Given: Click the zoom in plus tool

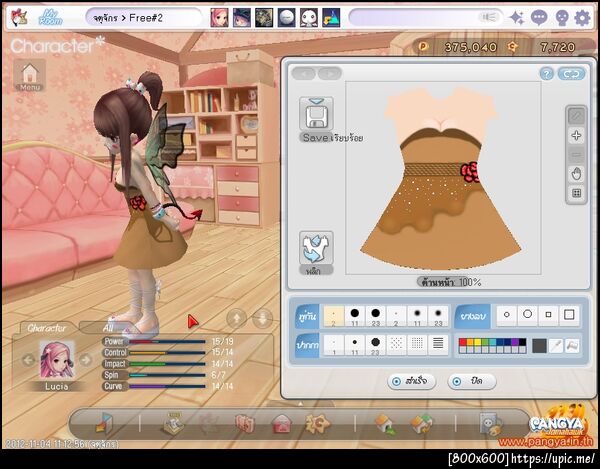Looking at the screenshot, I should tap(576, 135).
